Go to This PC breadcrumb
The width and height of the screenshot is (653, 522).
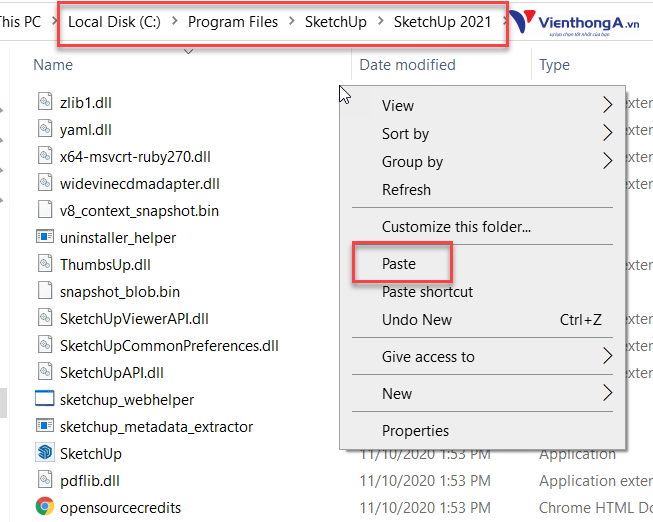(x=20, y=22)
